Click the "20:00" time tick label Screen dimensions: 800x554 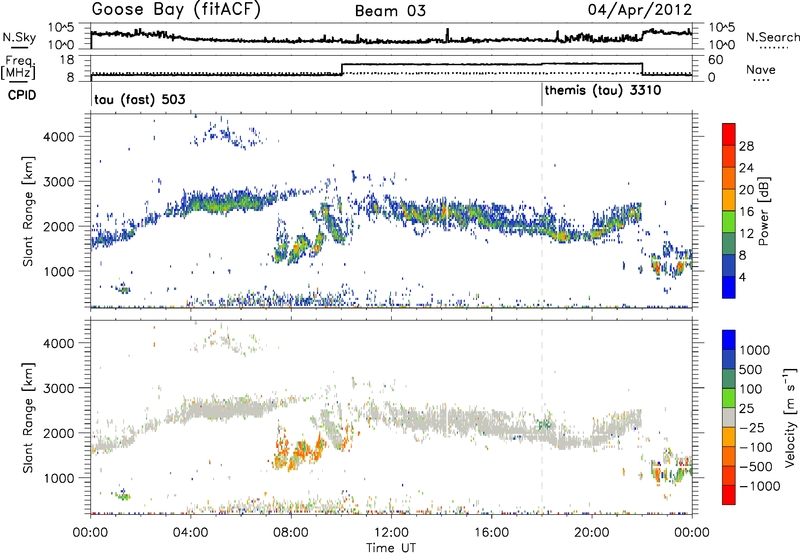(x=591, y=533)
